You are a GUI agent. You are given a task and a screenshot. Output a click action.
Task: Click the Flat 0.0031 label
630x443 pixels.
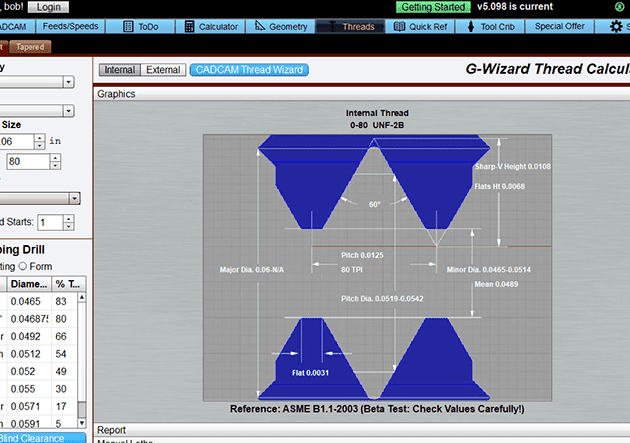[310, 373]
